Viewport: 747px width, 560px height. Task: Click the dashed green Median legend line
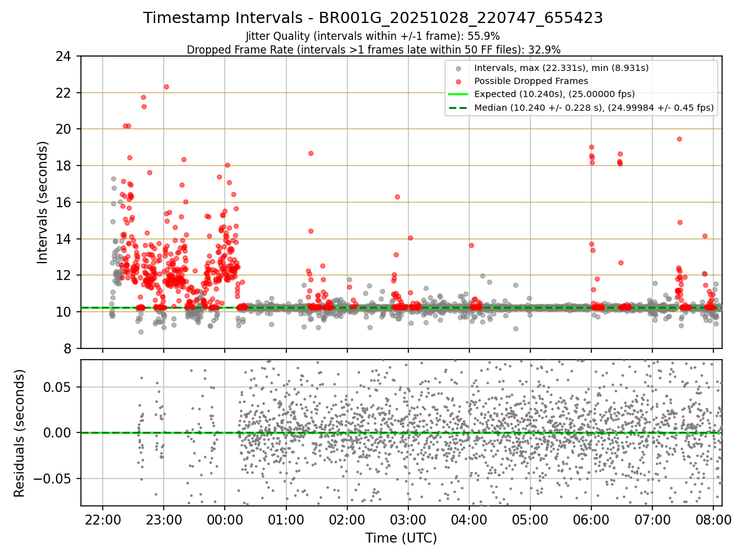click(x=458, y=108)
